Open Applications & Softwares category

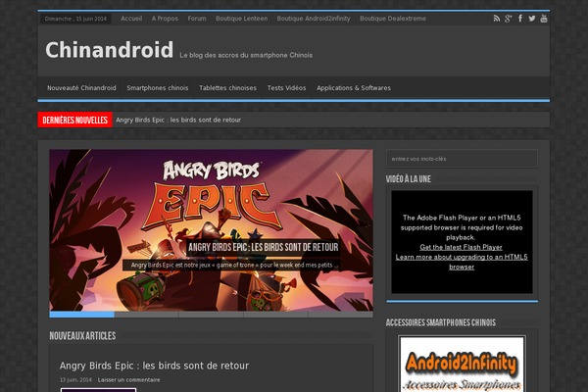pyautogui.click(x=354, y=88)
